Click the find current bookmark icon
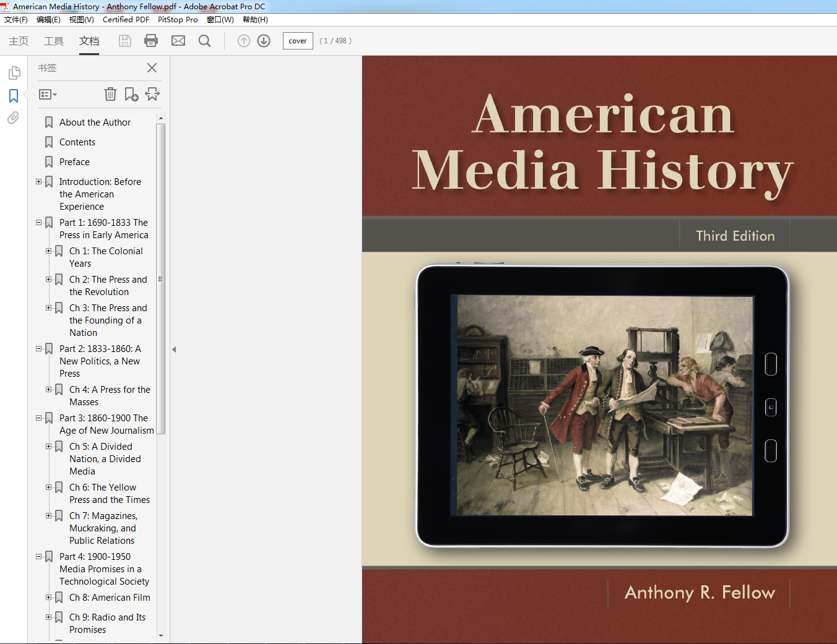This screenshot has height=644, width=837. [x=152, y=94]
